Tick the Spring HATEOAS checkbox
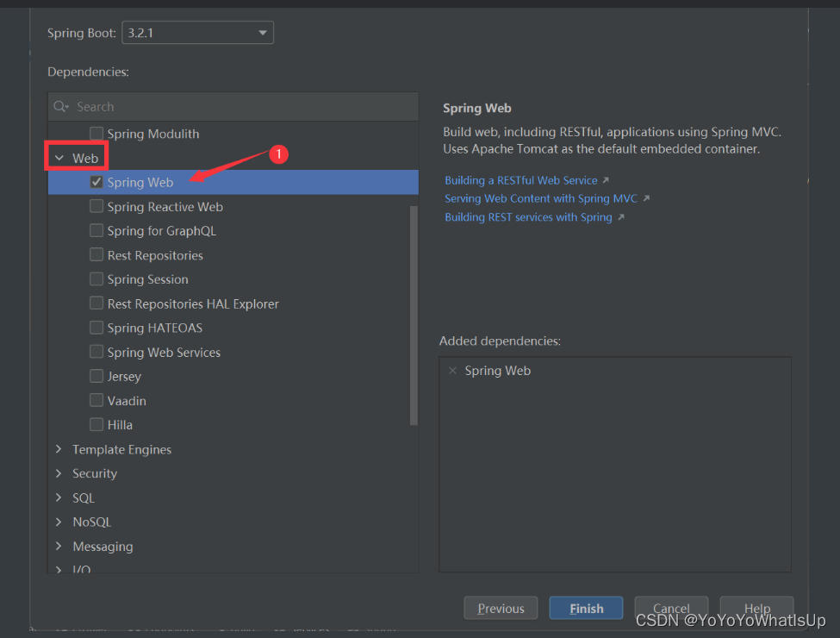Screen dimensions: 840x638 (x=96, y=328)
